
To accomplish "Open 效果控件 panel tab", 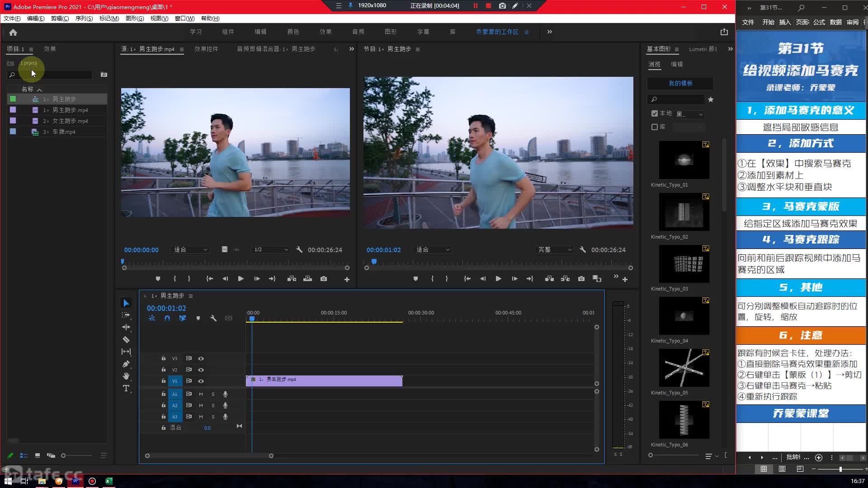I will pyautogui.click(x=206, y=49).
